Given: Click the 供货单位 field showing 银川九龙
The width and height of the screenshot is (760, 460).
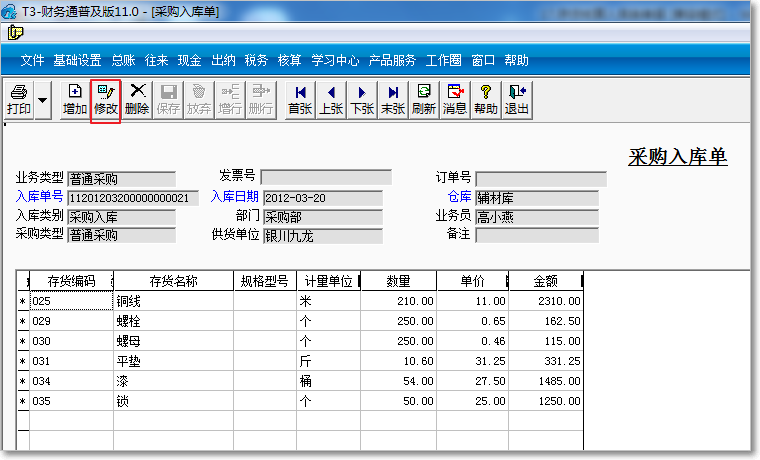Looking at the screenshot, I should (323, 236).
